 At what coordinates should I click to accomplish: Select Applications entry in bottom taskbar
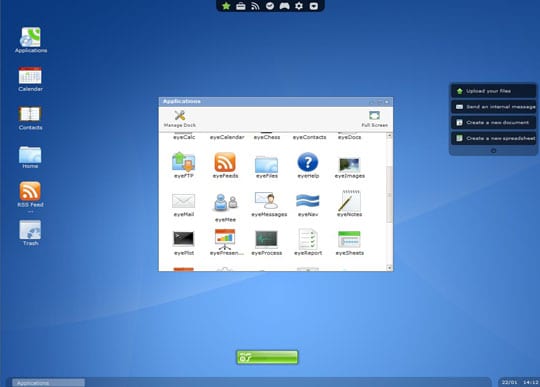coord(48,383)
